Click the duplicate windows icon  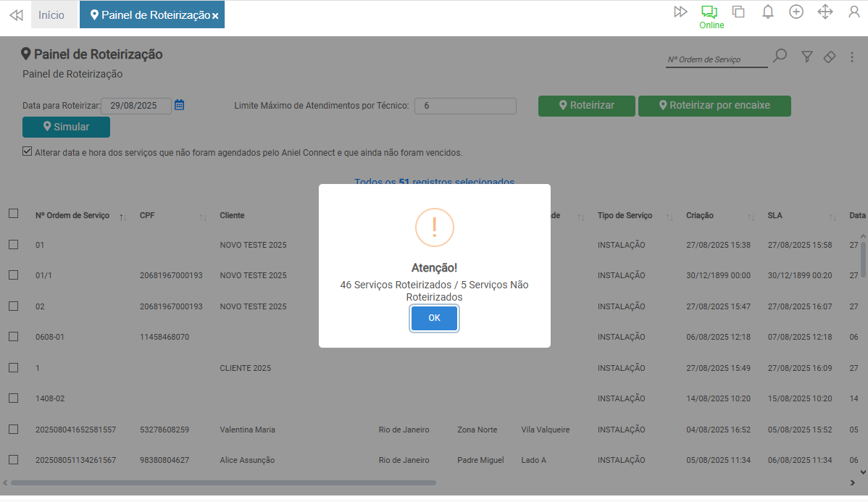pos(738,12)
